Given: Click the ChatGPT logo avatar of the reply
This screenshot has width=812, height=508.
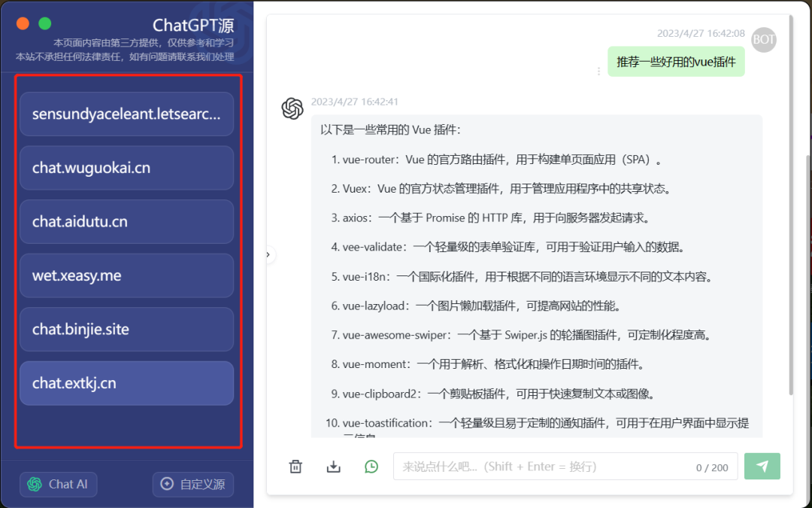Looking at the screenshot, I should 292,109.
